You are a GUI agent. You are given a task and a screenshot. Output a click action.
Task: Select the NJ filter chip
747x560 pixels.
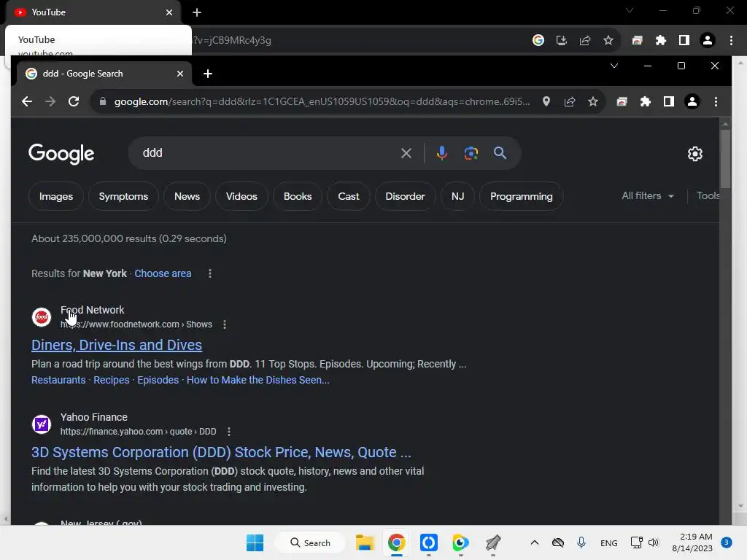(457, 196)
